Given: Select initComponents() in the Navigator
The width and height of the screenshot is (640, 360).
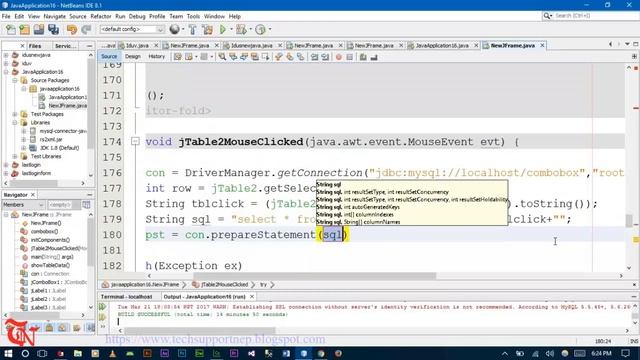Looking at the screenshot, I should pyautogui.click(x=50, y=240).
